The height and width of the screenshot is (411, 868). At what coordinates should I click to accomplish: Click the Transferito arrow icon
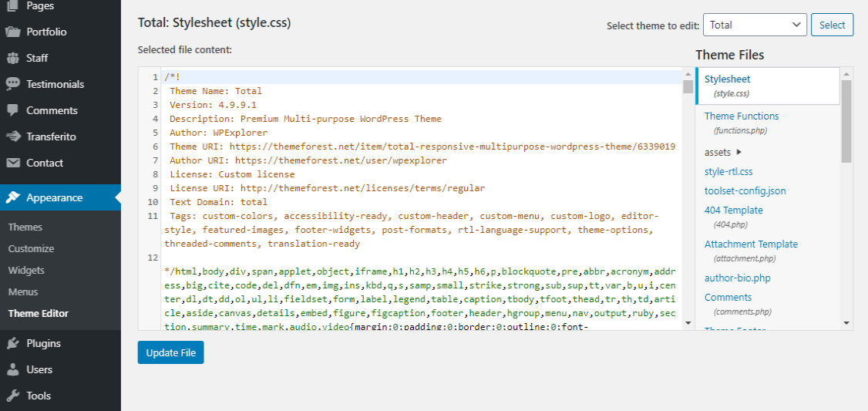click(x=13, y=137)
